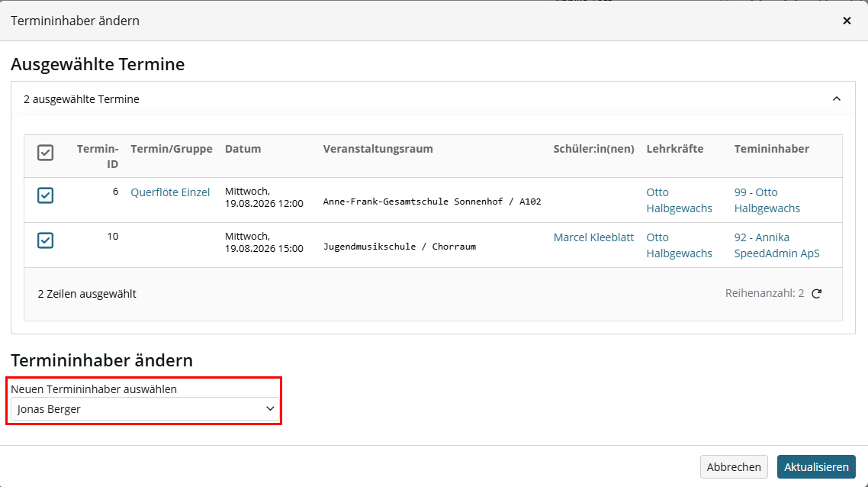Collapse the 2 ausgewählte Termine panel
This screenshot has width=868, height=487.
[x=837, y=99]
